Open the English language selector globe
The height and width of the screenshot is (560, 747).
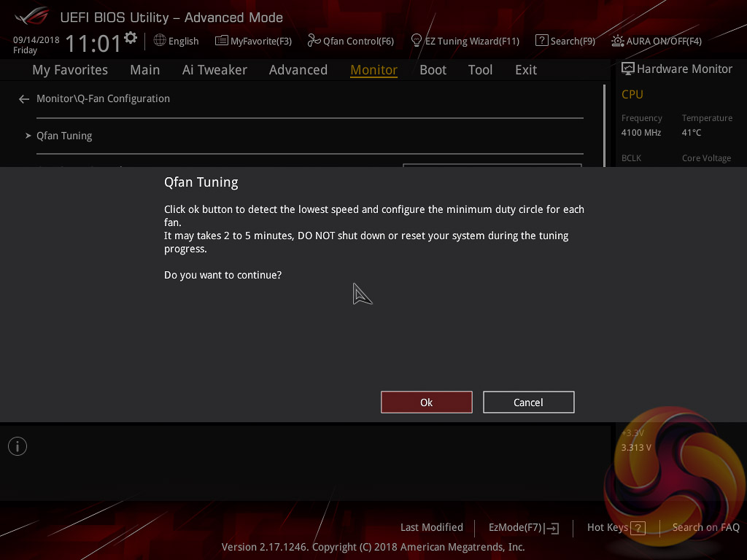click(160, 41)
